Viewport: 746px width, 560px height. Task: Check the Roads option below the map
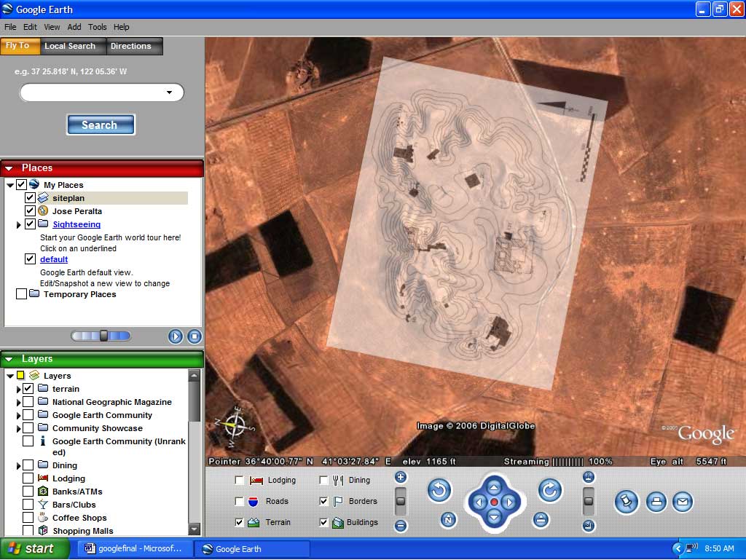240,501
